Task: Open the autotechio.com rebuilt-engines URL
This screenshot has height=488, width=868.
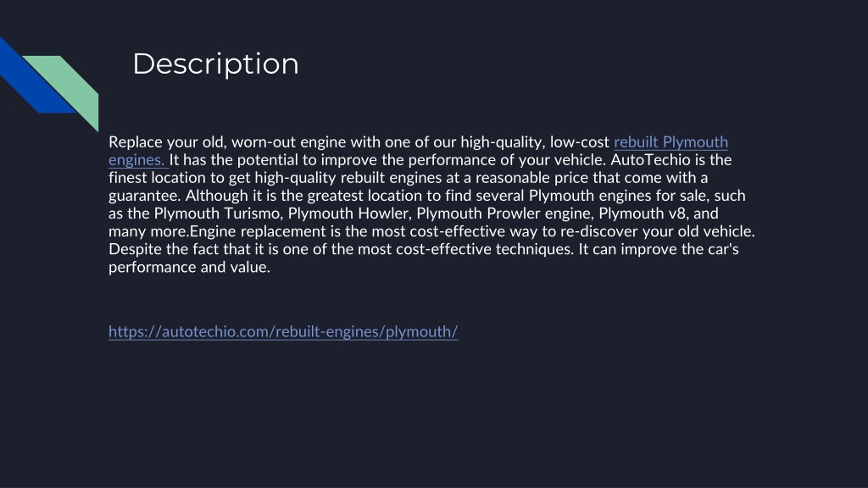Action: [283, 331]
